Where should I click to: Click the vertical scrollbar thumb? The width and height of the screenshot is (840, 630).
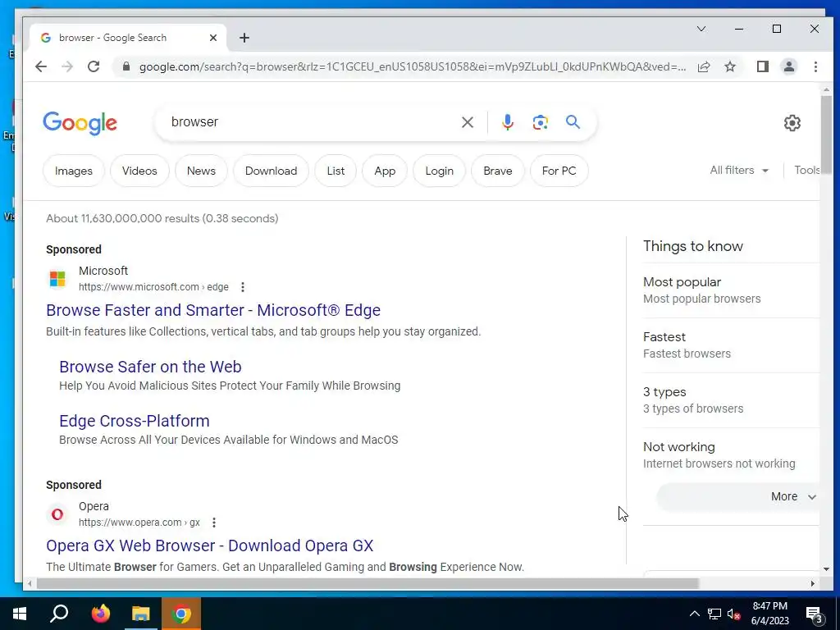(x=826, y=135)
